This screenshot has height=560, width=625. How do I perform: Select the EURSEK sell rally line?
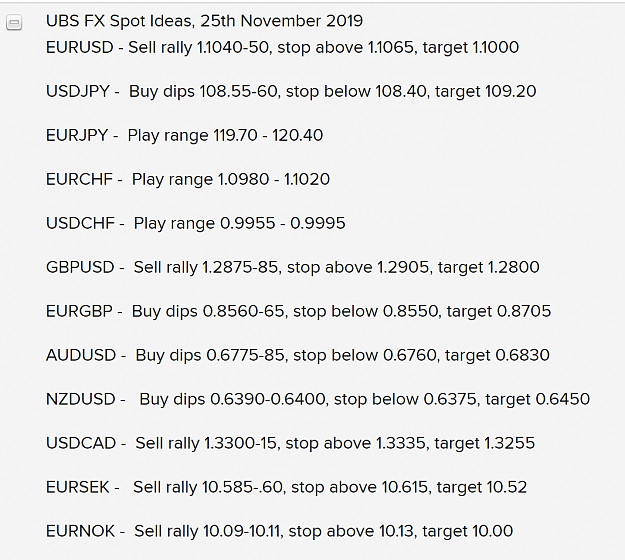(286, 487)
